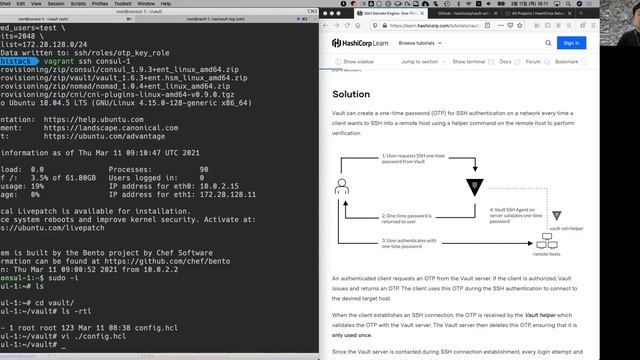Image resolution: width=640 pixels, height=360 pixels.
Task: Expand the Browse tutorials dropdown
Action: tap(420, 43)
